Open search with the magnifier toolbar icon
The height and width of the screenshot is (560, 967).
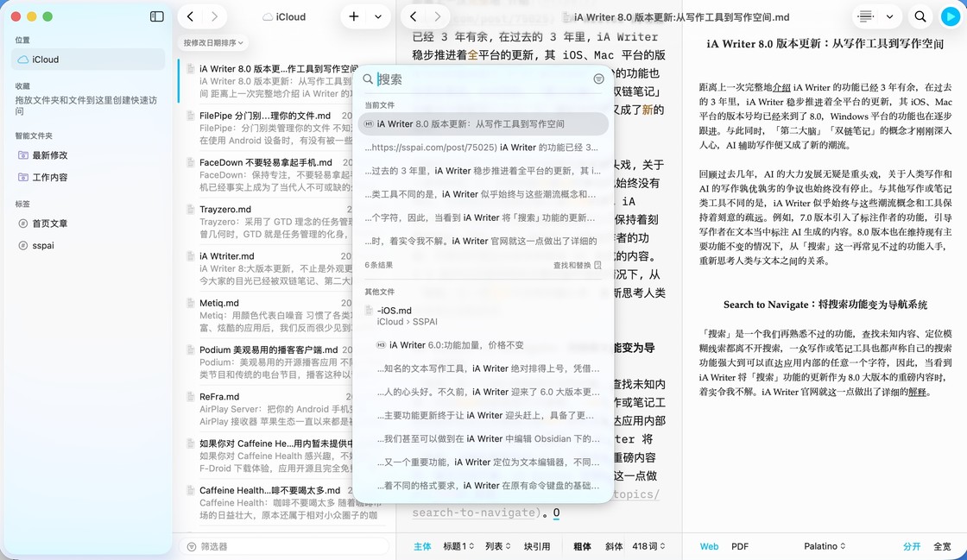point(920,16)
